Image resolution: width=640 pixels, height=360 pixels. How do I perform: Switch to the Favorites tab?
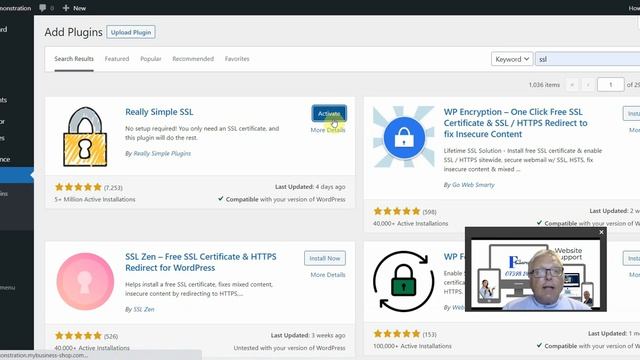pos(237,59)
